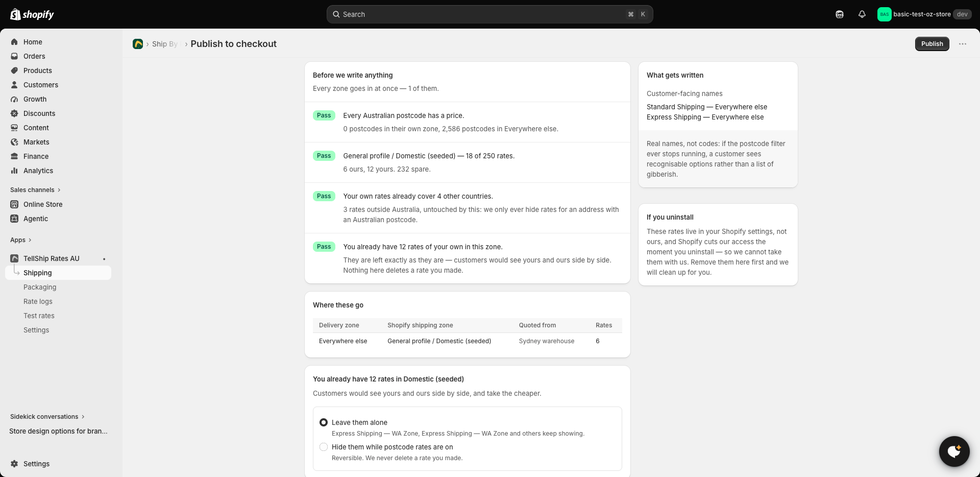Open Content icon in sidebar

tap(14, 128)
